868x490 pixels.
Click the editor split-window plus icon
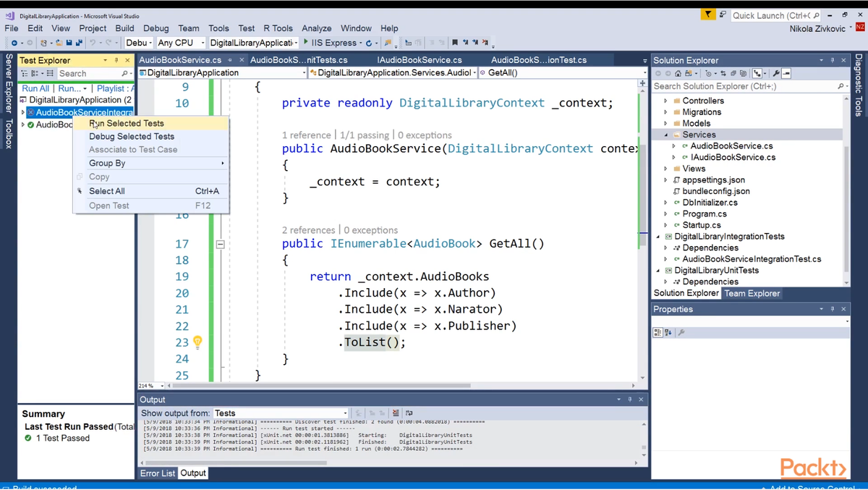[642, 84]
